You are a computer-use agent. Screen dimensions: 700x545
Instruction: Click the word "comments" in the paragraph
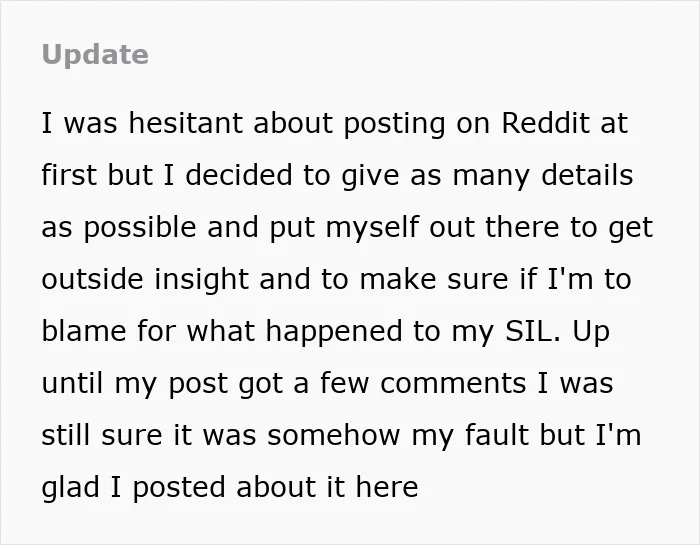pos(453,383)
